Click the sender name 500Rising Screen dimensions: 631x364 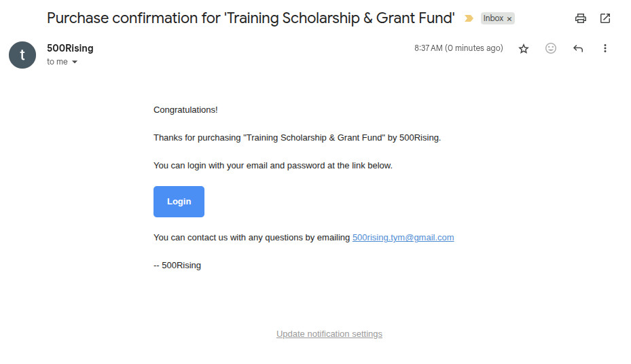tap(70, 48)
